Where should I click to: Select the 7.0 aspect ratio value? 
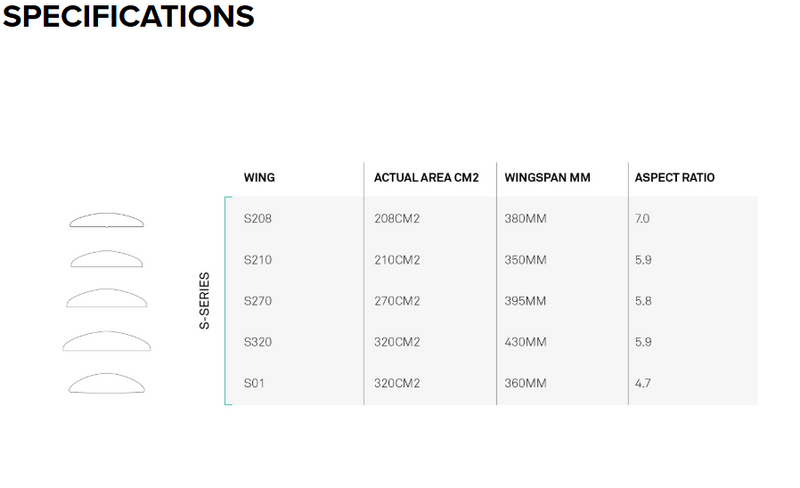click(x=643, y=218)
